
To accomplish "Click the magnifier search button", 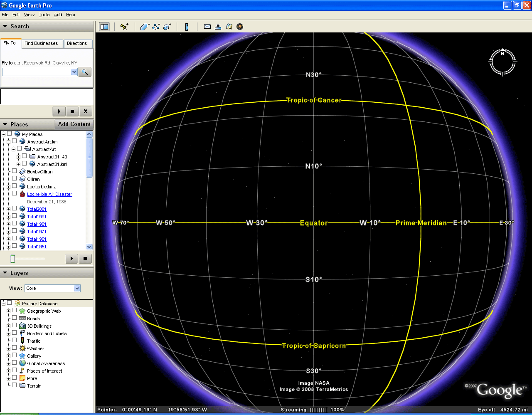I will [x=85, y=72].
